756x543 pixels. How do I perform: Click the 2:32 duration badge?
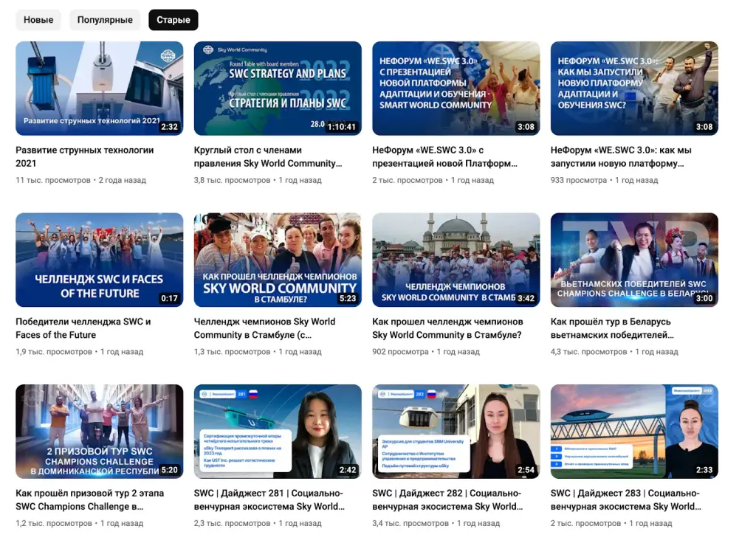[x=169, y=127]
